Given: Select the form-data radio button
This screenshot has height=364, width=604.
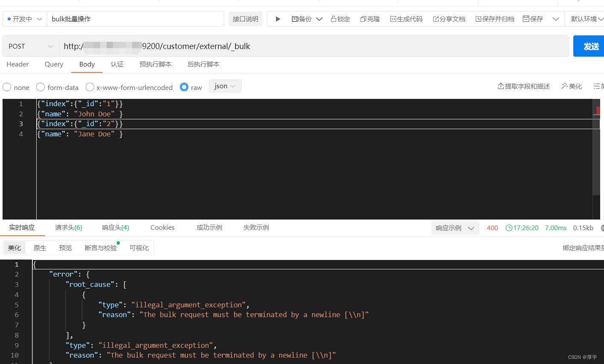Looking at the screenshot, I should [x=40, y=87].
